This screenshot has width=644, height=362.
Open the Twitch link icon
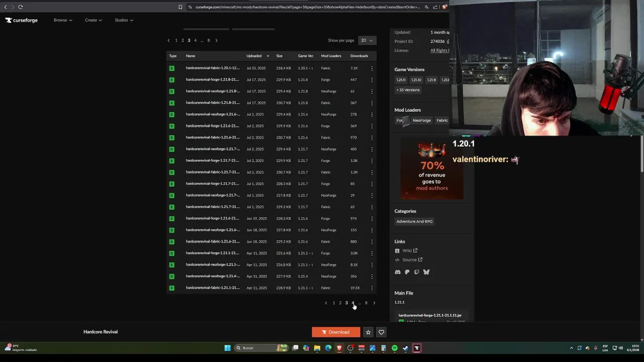point(417,272)
